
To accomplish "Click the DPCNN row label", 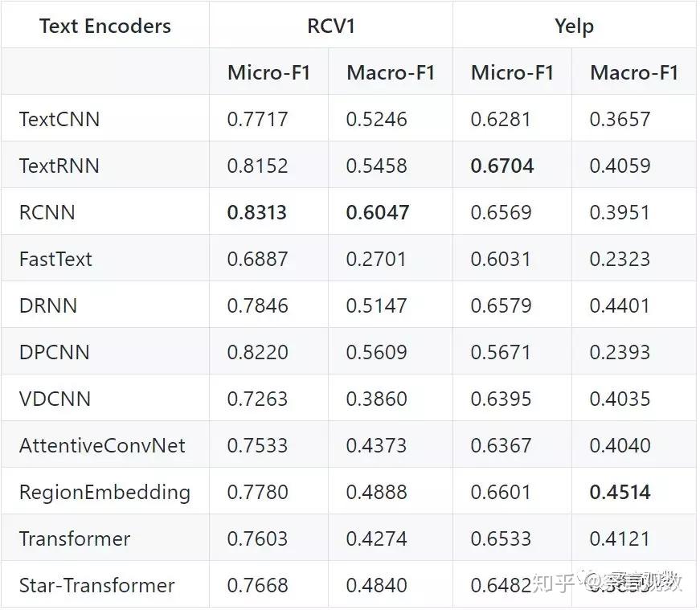I will 54,353.
